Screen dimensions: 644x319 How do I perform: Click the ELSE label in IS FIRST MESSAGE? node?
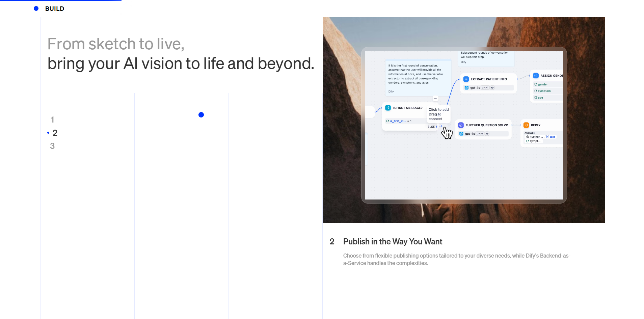pyautogui.click(x=431, y=127)
